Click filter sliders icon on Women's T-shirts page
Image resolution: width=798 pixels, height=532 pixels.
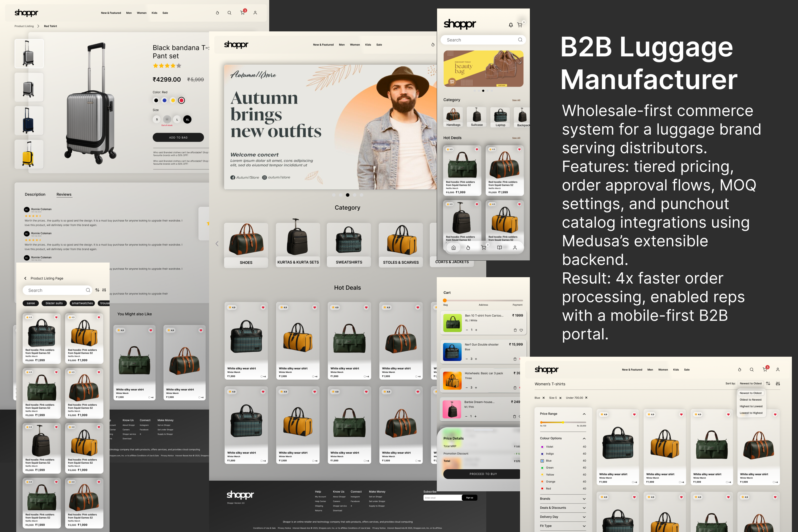tap(778, 384)
